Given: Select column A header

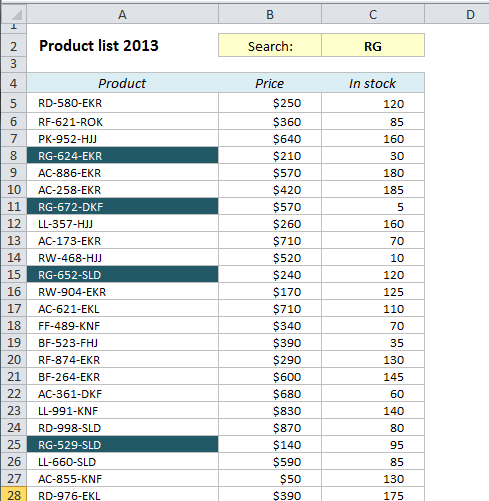Looking at the screenshot, I should (x=122, y=14).
